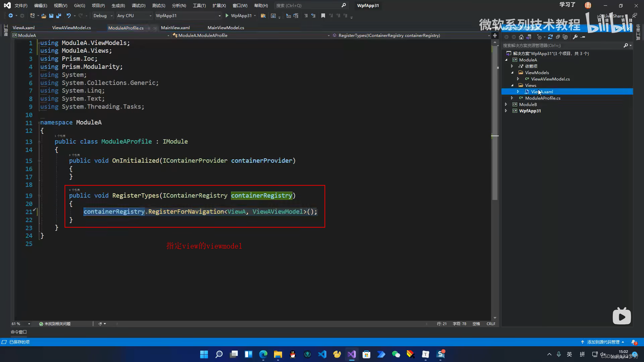Navigate backward with the toolbar back arrow
Viewport: 644px width, 362px height.
(10, 16)
